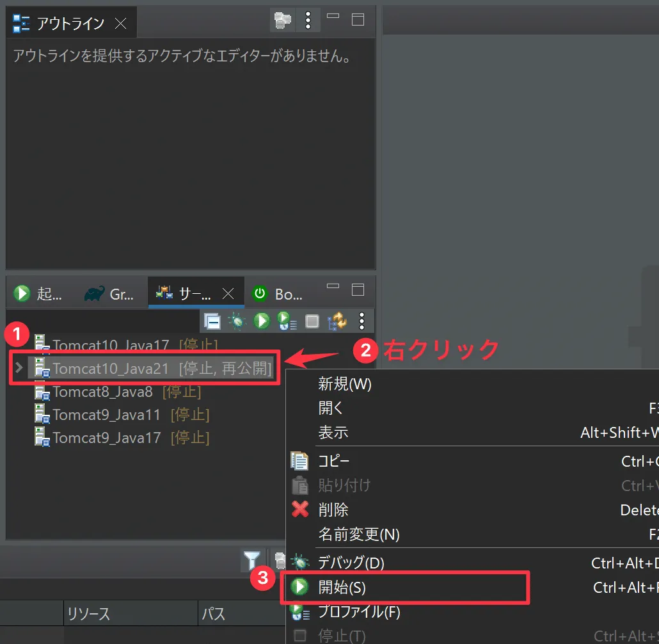Select the Tomcat9_Java17 server

[x=122, y=438]
